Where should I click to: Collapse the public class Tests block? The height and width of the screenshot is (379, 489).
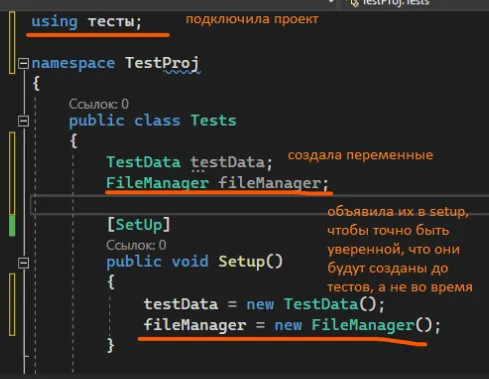tap(23, 121)
